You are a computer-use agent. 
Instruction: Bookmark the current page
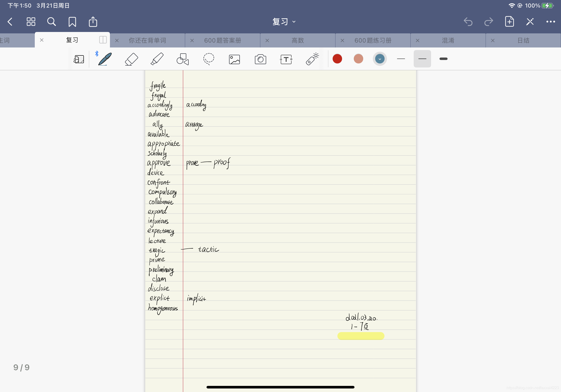point(72,22)
